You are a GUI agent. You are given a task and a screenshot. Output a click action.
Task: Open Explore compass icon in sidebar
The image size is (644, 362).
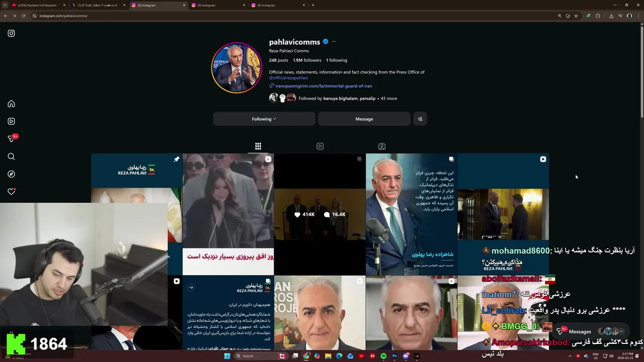(11, 174)
